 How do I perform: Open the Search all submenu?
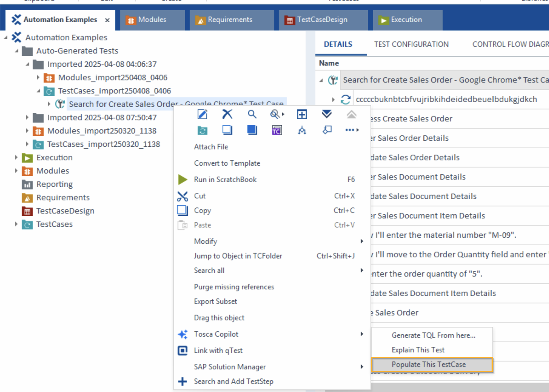coord(272,270)
